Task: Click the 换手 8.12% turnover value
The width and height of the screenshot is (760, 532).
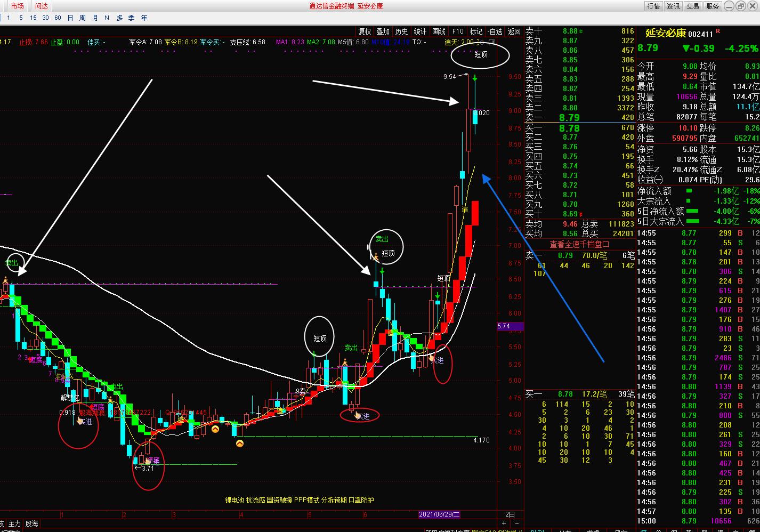Action: pos(687,159)
